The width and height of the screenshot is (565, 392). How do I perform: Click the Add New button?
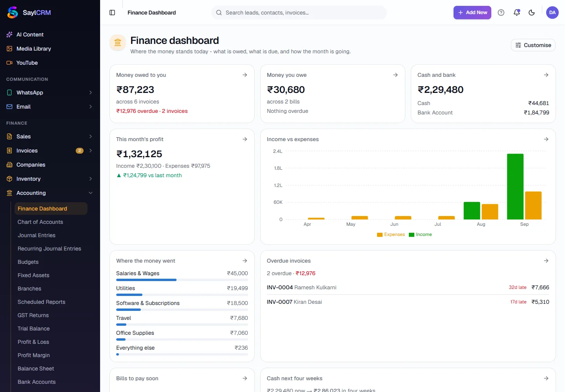472,13
